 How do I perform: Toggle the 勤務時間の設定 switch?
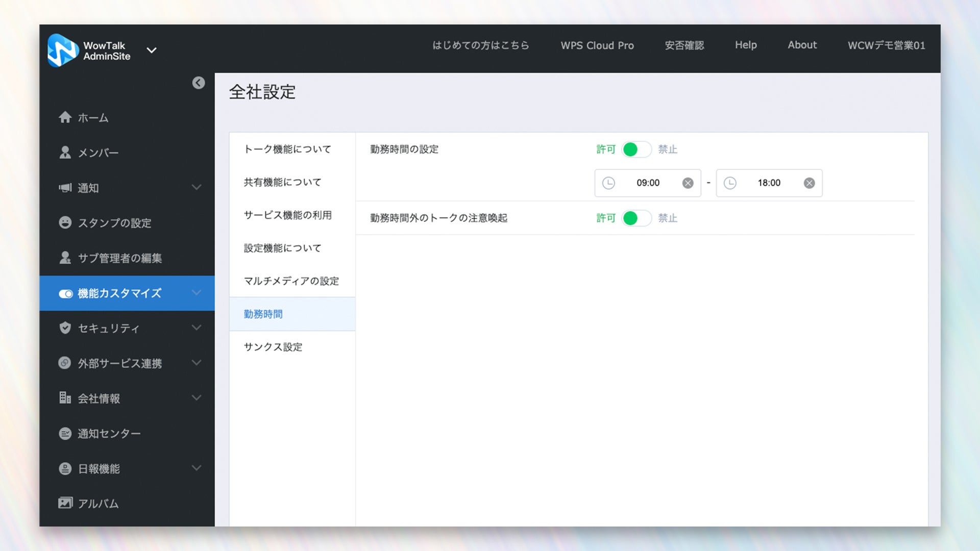[x=636, y=149]
